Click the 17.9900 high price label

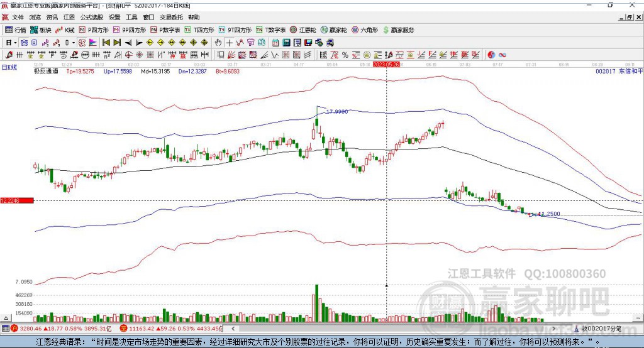337,112
